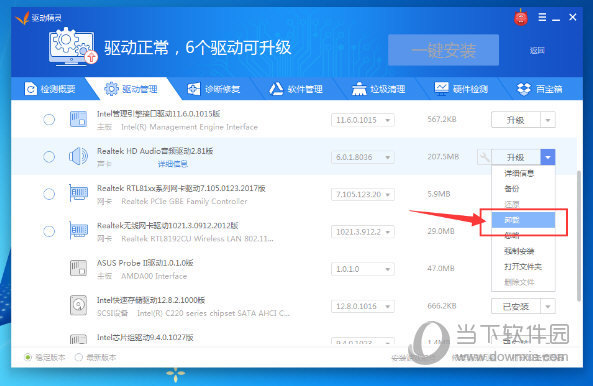Click the computer gear upgrade status icon
This screenshot has height=386, width=593.
(73, 47)
